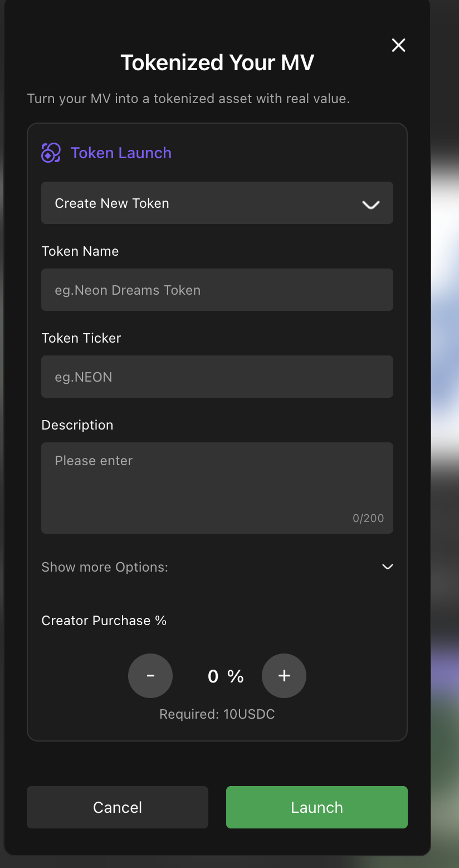Screen dimensions: 459x868
Task: Click the Required: 10USDC text
Action: [217, 714]
